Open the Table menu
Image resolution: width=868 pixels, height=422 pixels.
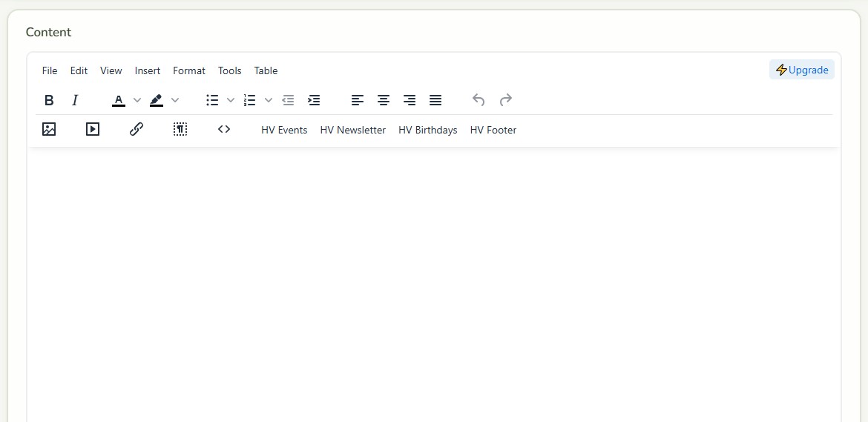(266, 70)
